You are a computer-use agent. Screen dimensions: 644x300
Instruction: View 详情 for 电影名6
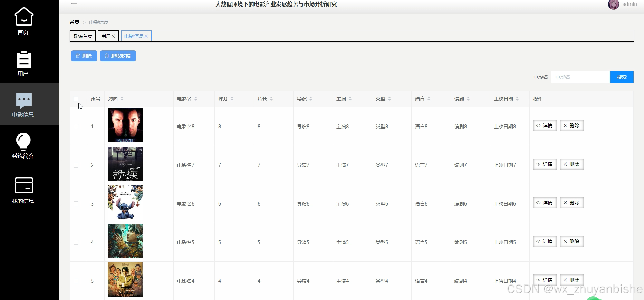(x=545, y=203)
